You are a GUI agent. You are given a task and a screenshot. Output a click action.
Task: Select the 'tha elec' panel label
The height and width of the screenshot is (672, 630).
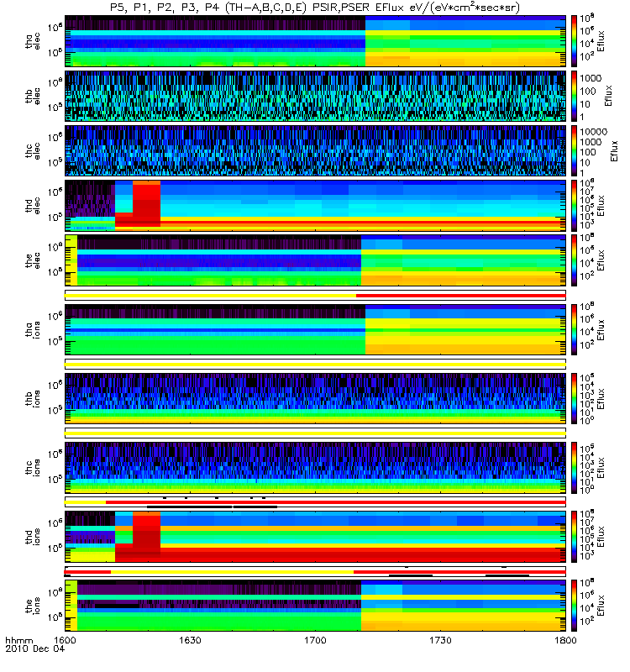click(32, 41)
